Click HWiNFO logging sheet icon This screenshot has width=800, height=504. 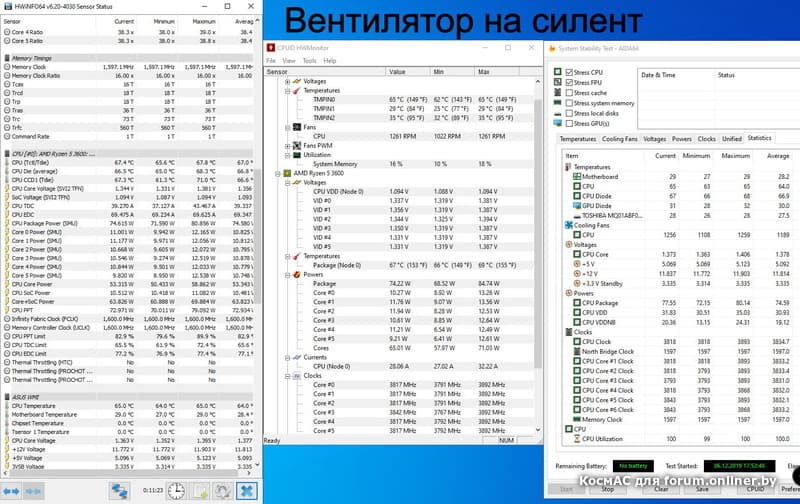(x=200, y=491)
